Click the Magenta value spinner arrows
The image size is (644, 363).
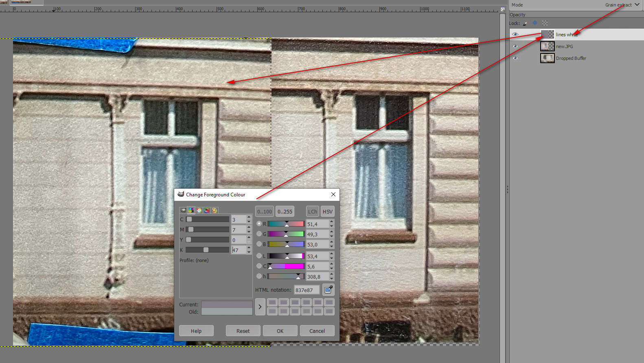(249, 230)
